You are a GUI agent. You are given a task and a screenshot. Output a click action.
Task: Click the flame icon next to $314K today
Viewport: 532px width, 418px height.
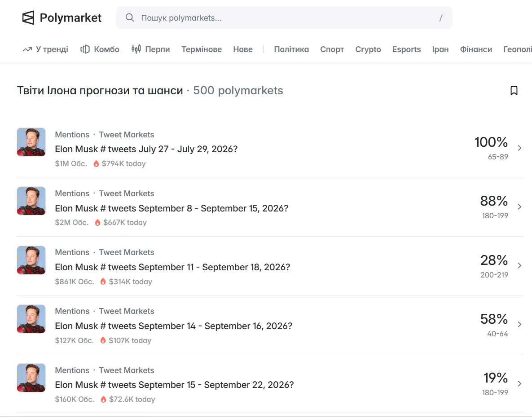[103, 282]
